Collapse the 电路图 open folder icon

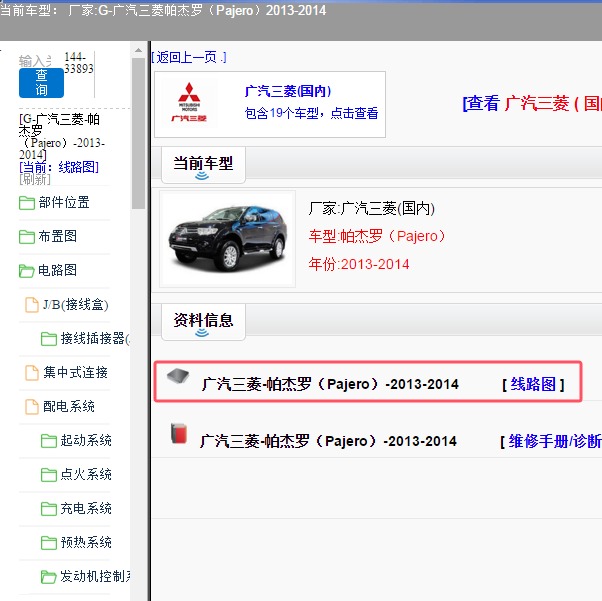click(x=26, y=270)
